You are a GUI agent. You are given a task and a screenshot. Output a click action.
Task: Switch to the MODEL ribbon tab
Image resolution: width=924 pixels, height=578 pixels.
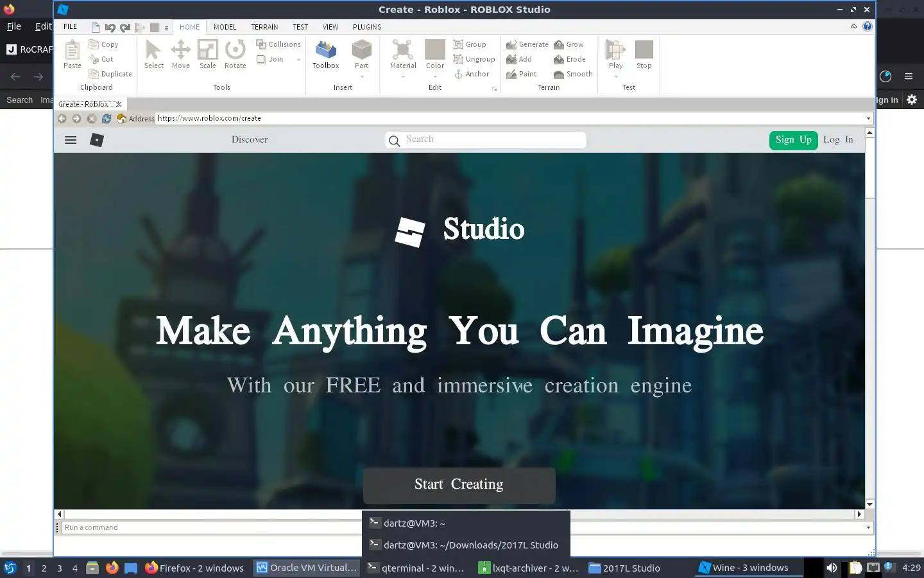(x=225, y=27)
